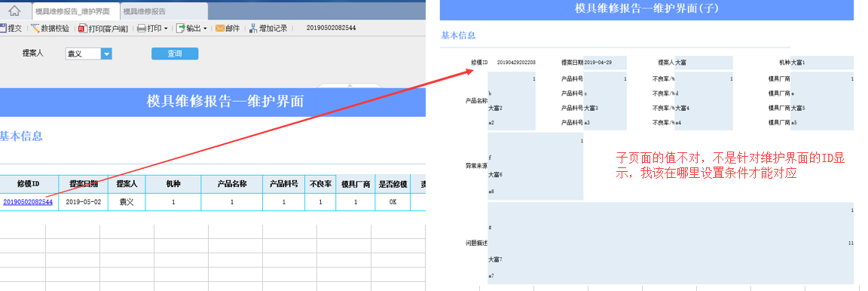Click 问题描述 value 大富7 in child page
Viewport: 868px width, 291px height.
(496, 259)
